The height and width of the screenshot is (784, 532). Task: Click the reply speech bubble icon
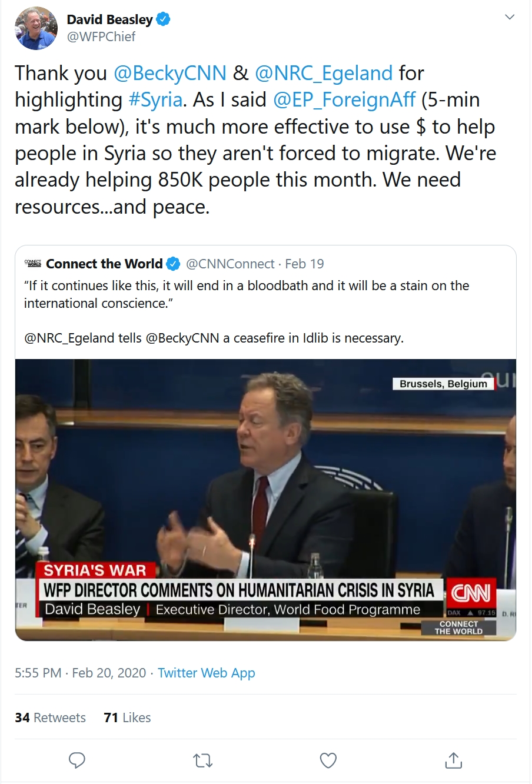click(77, 760)
